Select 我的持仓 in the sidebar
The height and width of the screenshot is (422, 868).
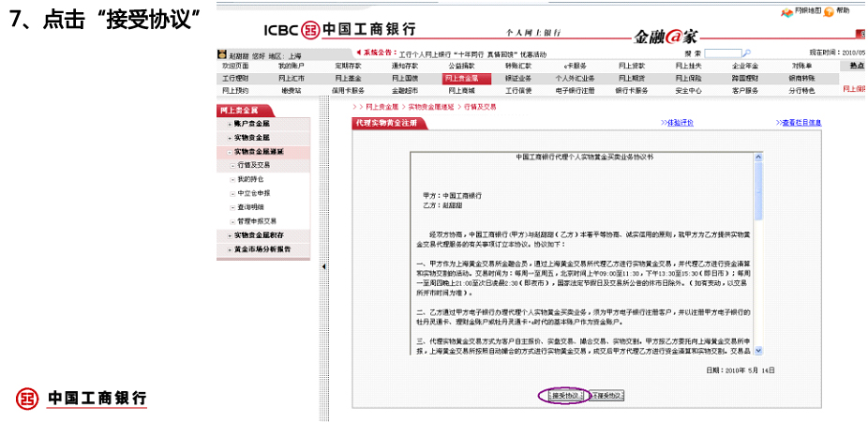point(250,179)
